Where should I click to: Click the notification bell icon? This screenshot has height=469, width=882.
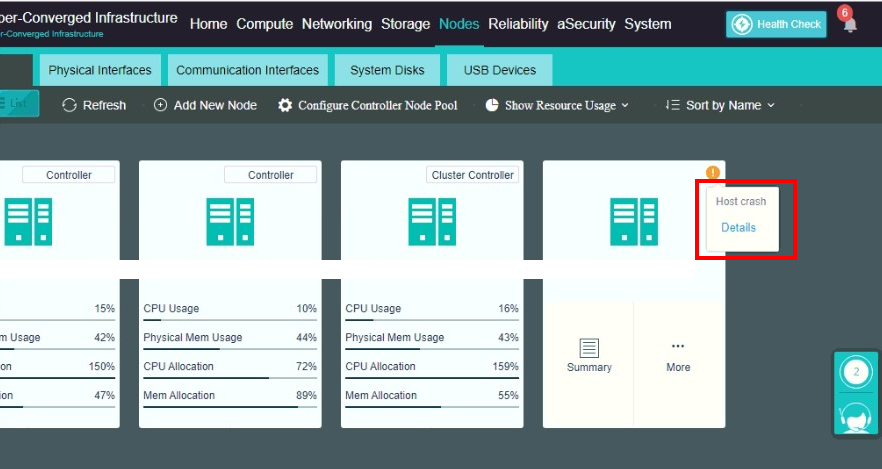point(849,25)
